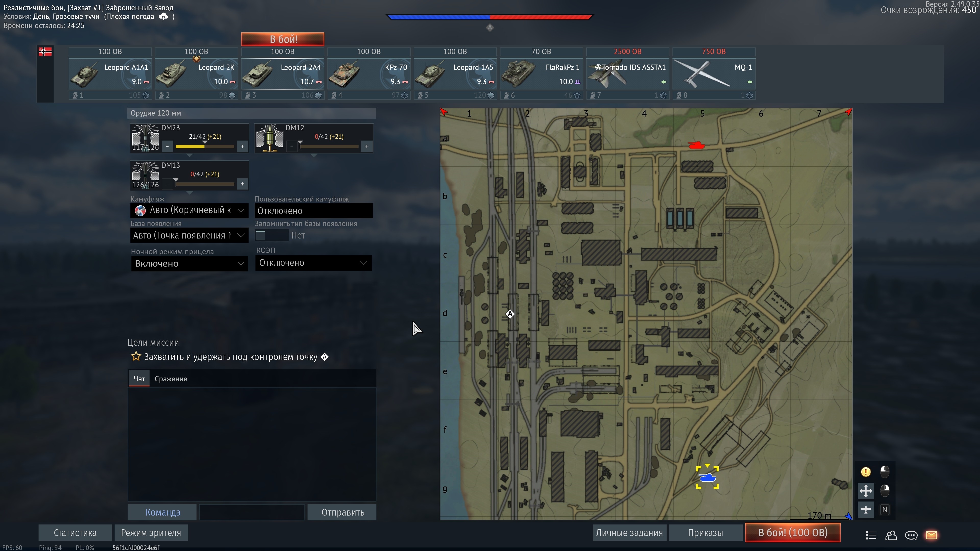Expand the Камуфляж dropdown
Screen dimensions: 980x551
click(189, 210)
